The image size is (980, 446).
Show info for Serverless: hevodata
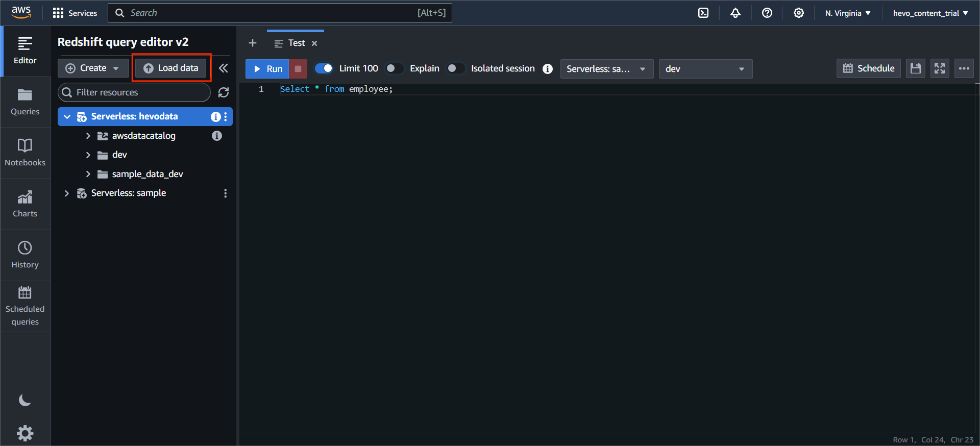pos(215,117)
